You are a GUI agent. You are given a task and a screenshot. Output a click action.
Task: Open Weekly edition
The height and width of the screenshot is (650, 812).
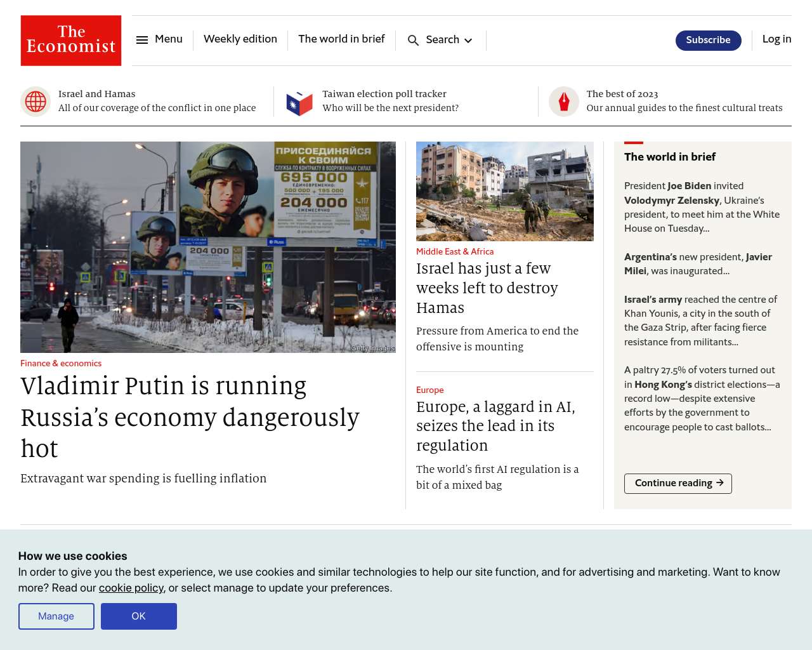coord(240,39)
